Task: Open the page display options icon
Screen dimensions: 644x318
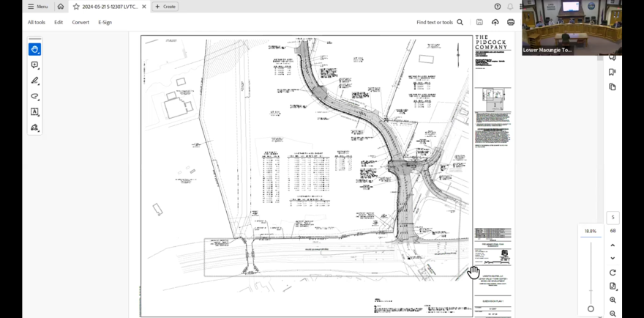Action: point(613,286)
